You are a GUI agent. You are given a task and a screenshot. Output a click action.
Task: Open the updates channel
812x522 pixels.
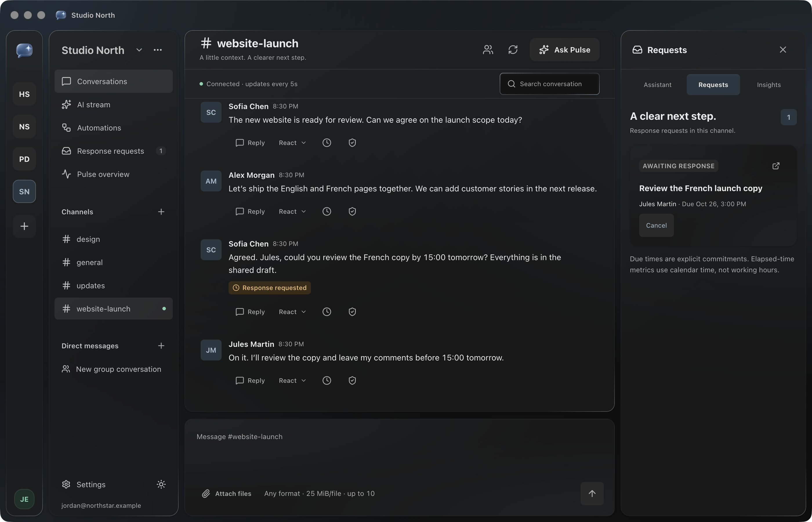(113, 286)
